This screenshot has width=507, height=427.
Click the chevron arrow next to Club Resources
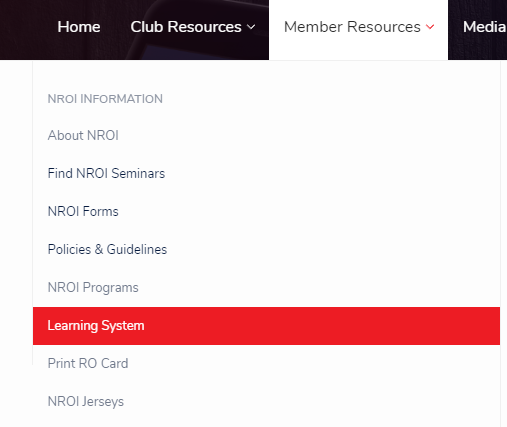point(251,27)
